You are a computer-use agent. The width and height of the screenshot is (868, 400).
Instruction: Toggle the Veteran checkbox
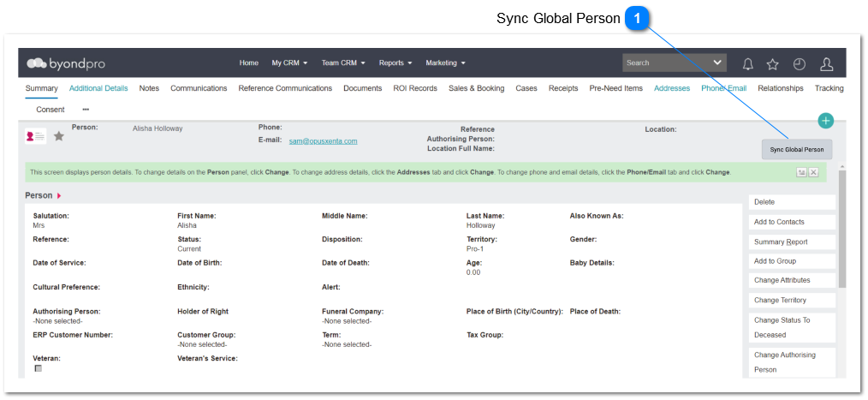click(38, 368)
